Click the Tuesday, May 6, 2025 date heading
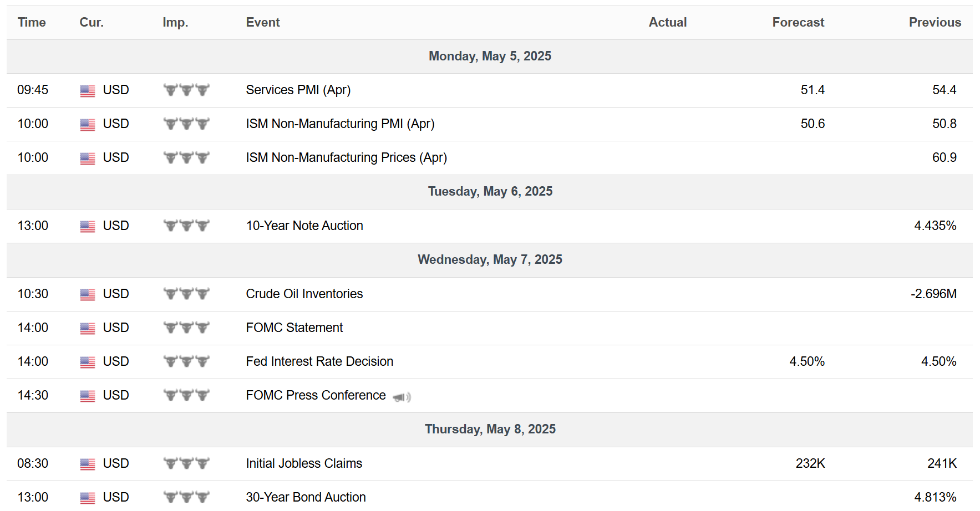Screen dimensions: 980x511 point(490,191)
